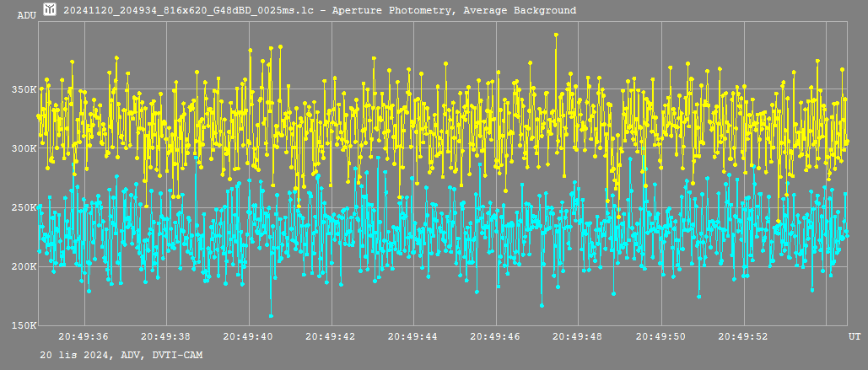Click the '20 lis 2024, ADV, DVTI-CAM' footer text
The width and height of the screenshot is (868, 370).
pyautogui.click(x=121, y=355)
